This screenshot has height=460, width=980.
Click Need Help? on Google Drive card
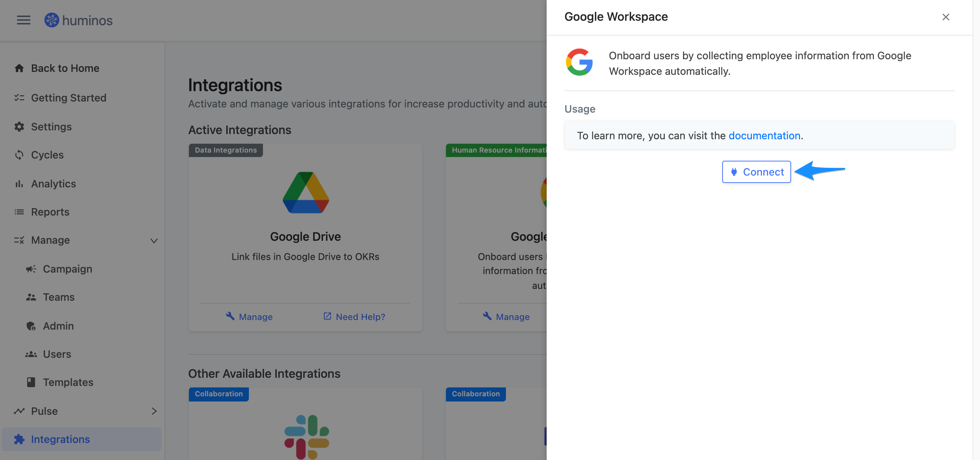[354, 317]
